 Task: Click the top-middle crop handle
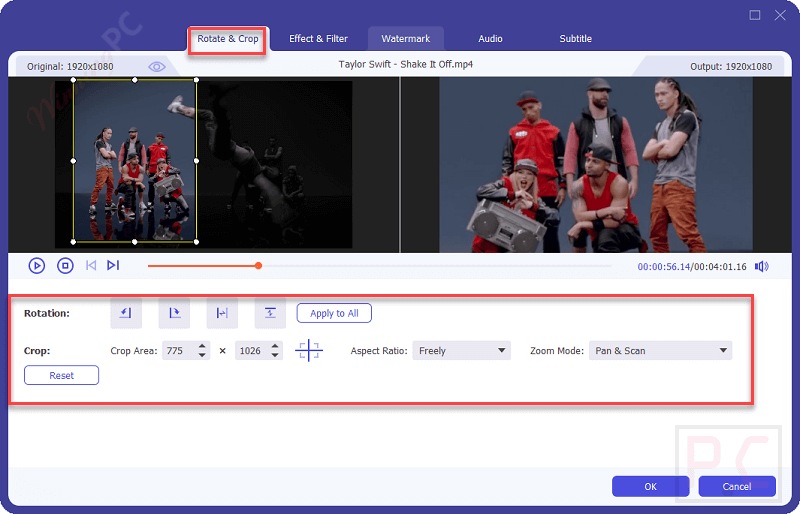tap(135, 80)
